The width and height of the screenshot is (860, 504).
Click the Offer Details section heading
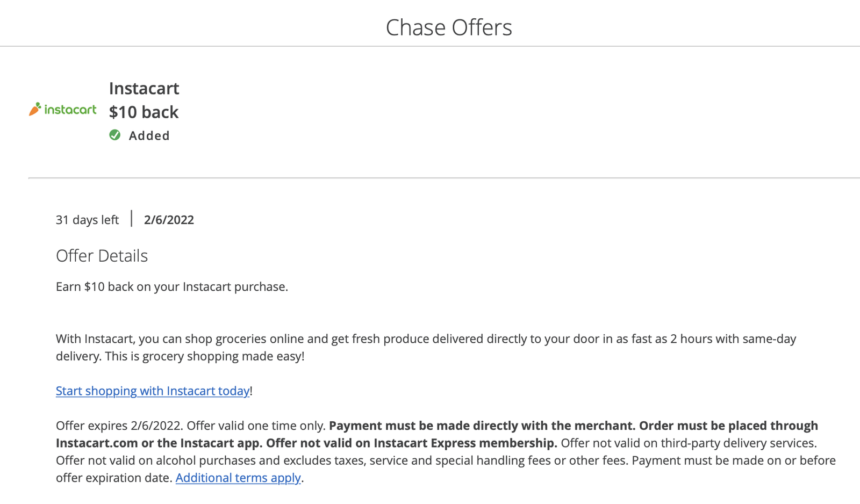[102, 256]
